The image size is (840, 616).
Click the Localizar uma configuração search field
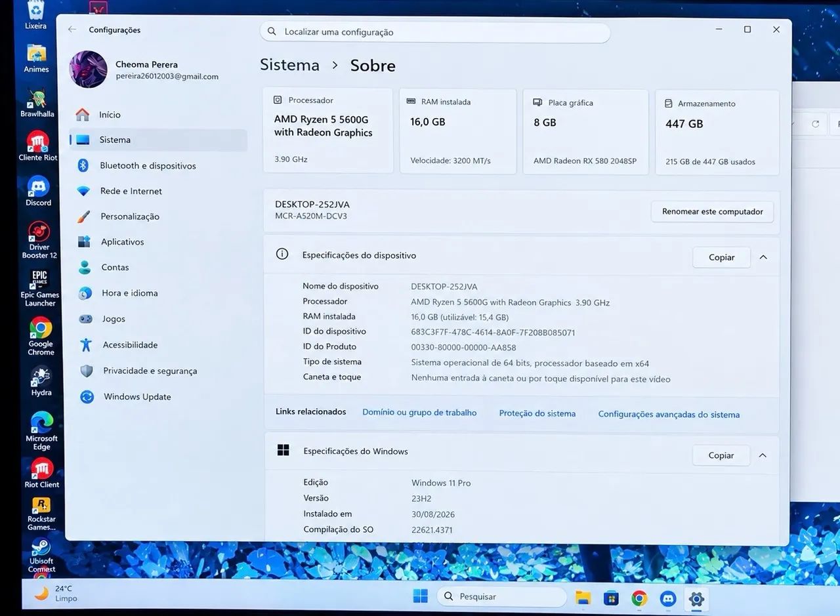pyautogui.click(x=435, y=31)
